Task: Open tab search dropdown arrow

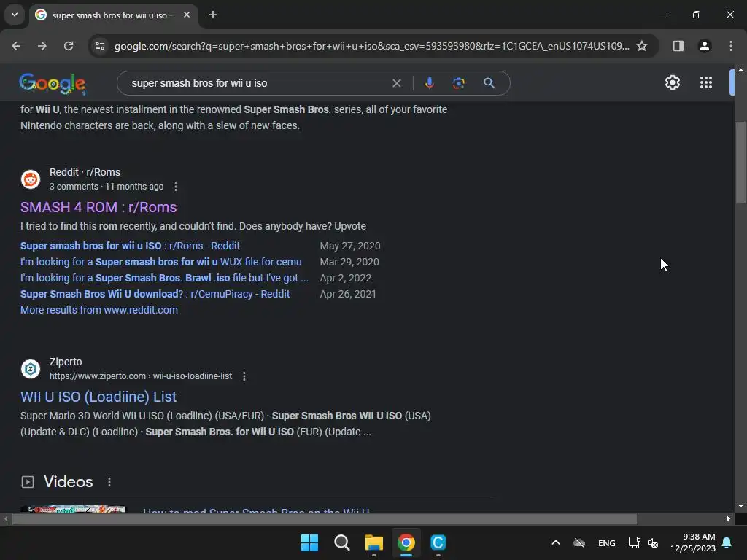Action: [15, 15]
